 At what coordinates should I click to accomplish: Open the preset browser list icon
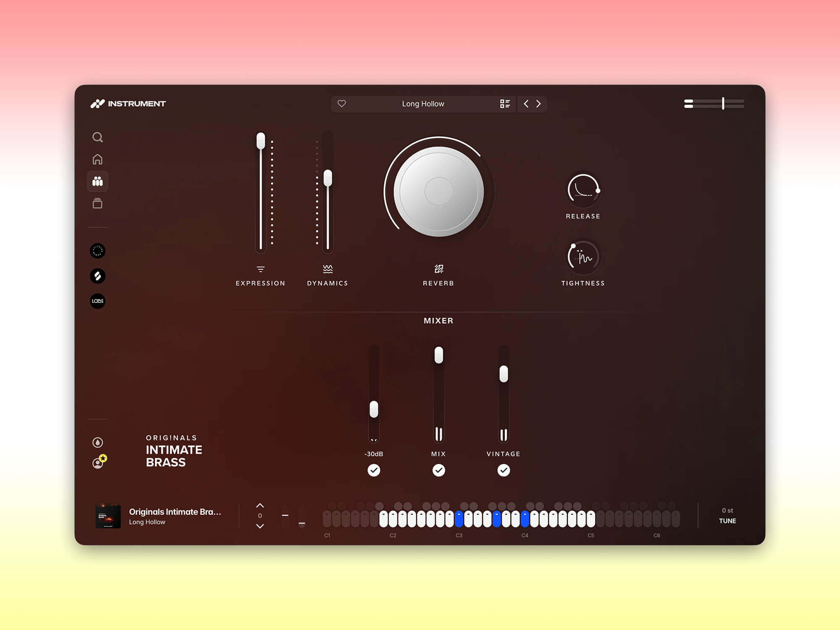(505, 104)
